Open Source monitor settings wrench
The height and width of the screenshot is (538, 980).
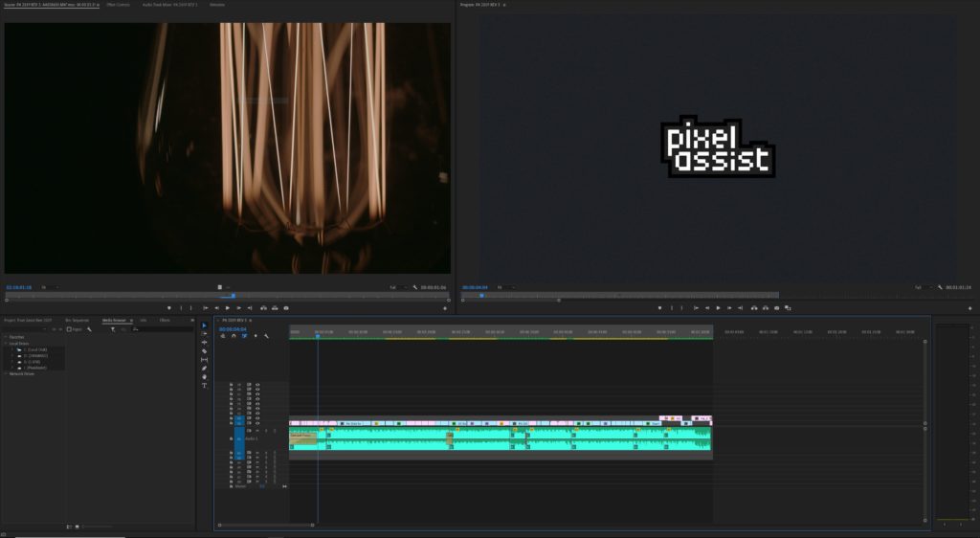click(415, 287)
